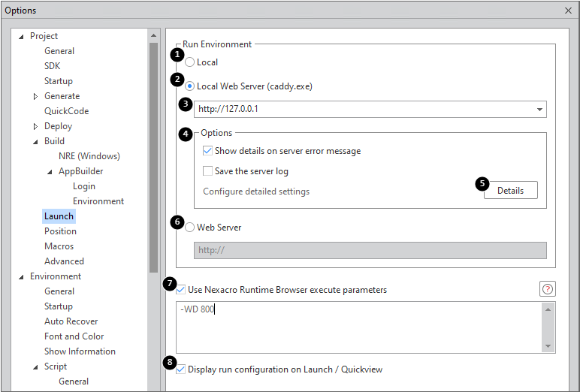
Task: Toggle Use Nexacro Runtime Browser execute parameters
Action: (181, 290)
